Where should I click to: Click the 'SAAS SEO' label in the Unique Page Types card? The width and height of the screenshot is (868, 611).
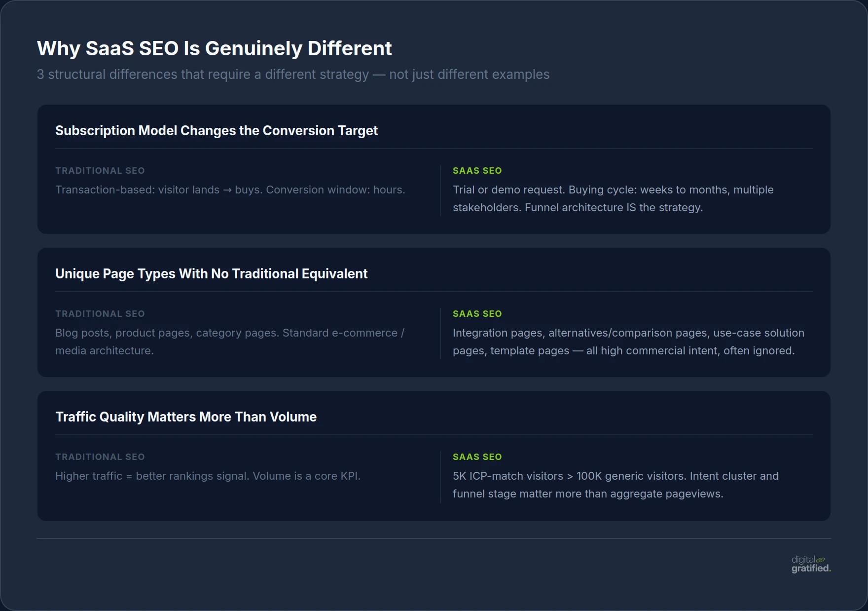477,314
